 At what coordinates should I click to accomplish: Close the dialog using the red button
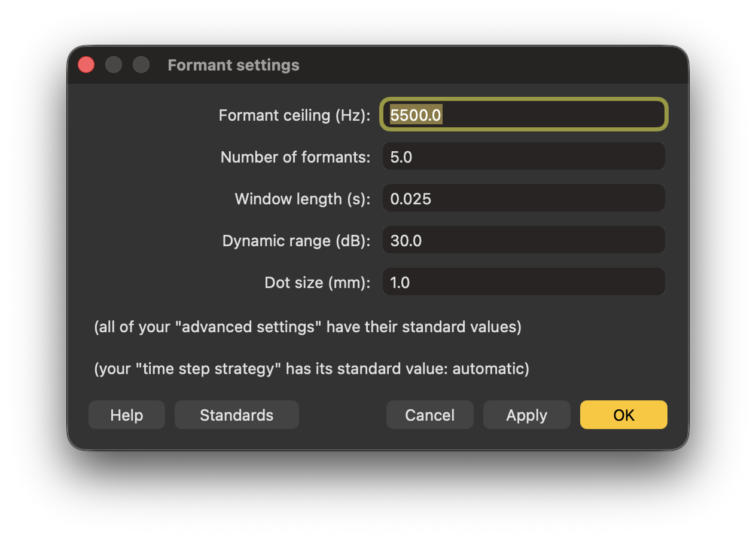86,65
